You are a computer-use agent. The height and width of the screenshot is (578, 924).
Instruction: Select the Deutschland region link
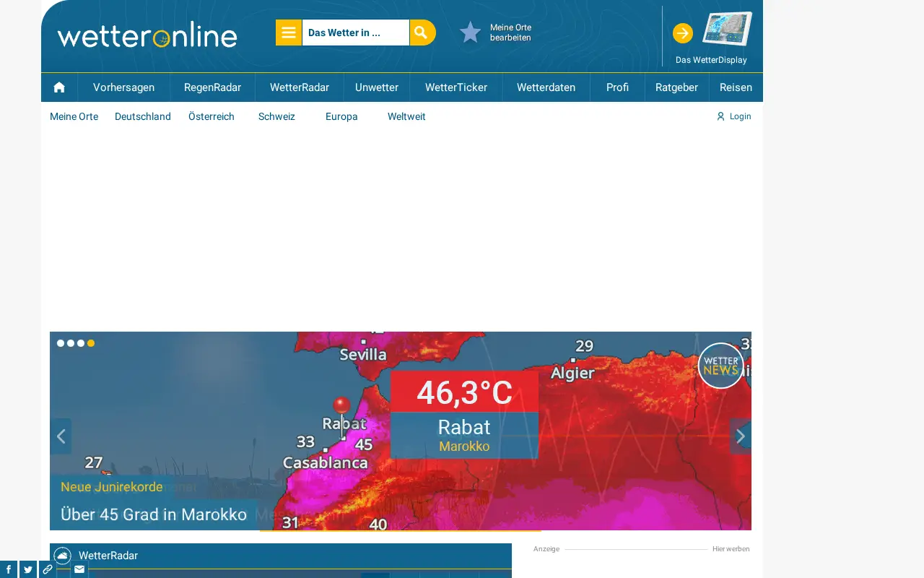pos(143,116)
